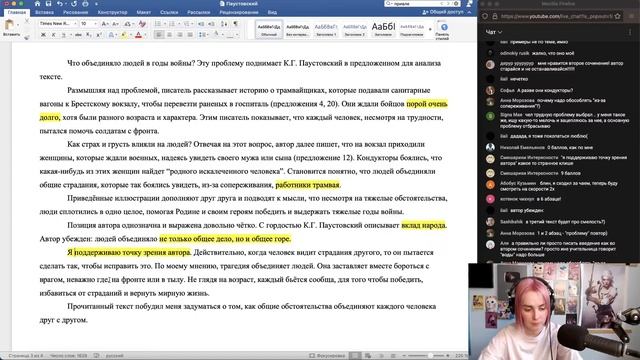This screenshot has height=360, width=640.
Task: Click the Home icon in Word's title bar
Action: coord(37,4)
